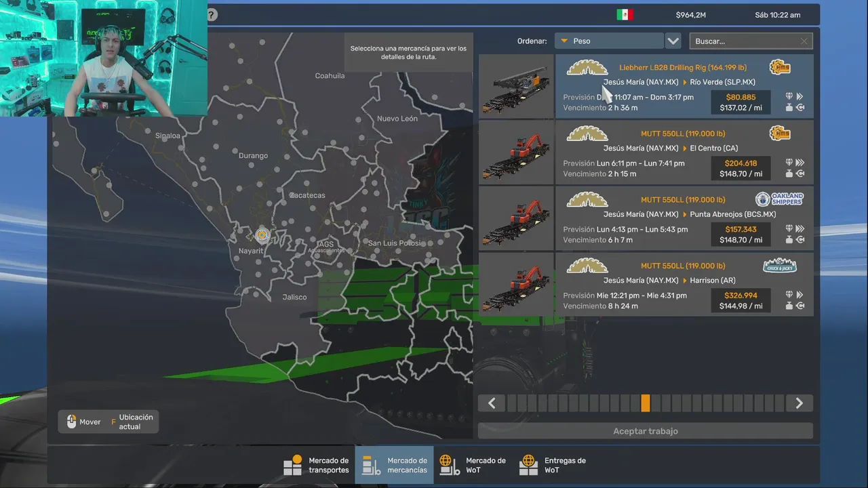Click the El Centro (CA) destination

coord(714,148)
